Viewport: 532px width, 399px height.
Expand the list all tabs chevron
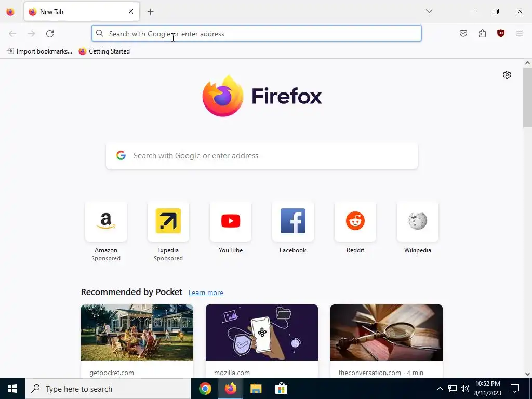(x=429, y=11)
